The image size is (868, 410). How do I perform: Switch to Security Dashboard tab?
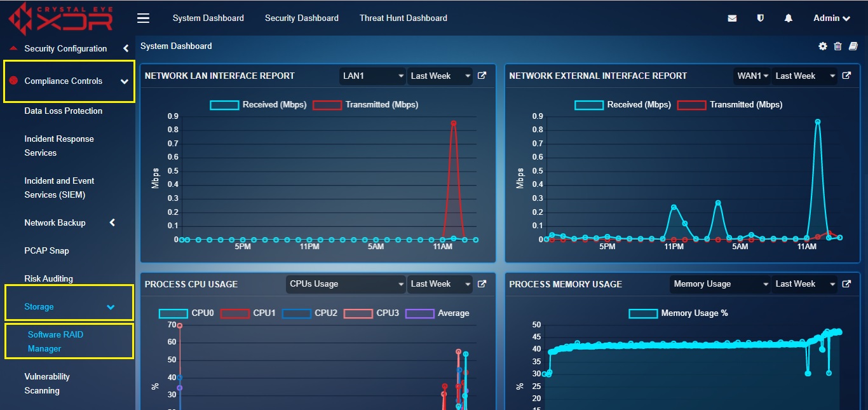302,18
